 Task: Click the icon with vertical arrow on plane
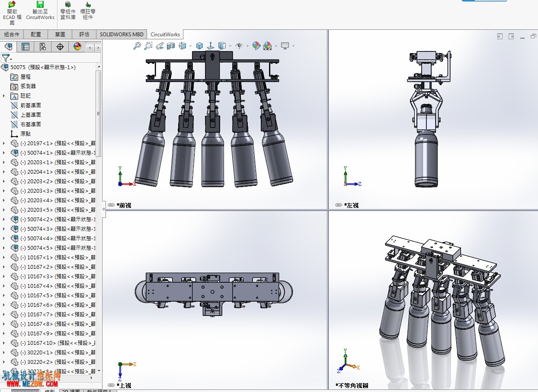211,45
